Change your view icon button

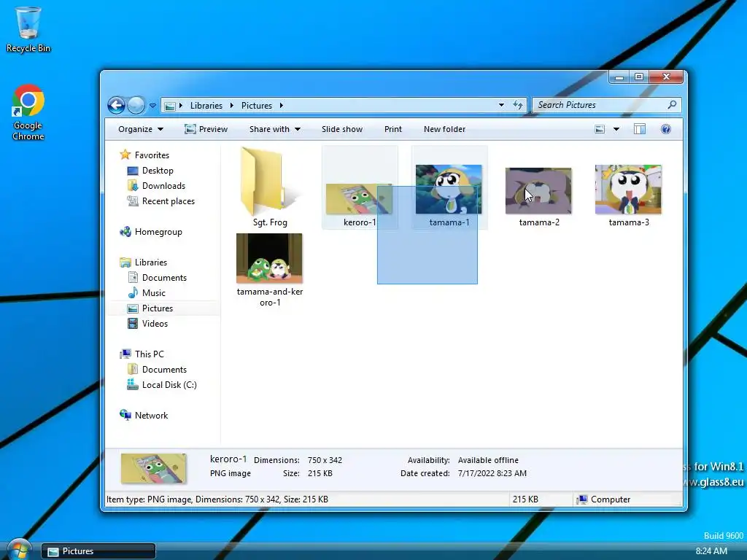tap(600, 130)
